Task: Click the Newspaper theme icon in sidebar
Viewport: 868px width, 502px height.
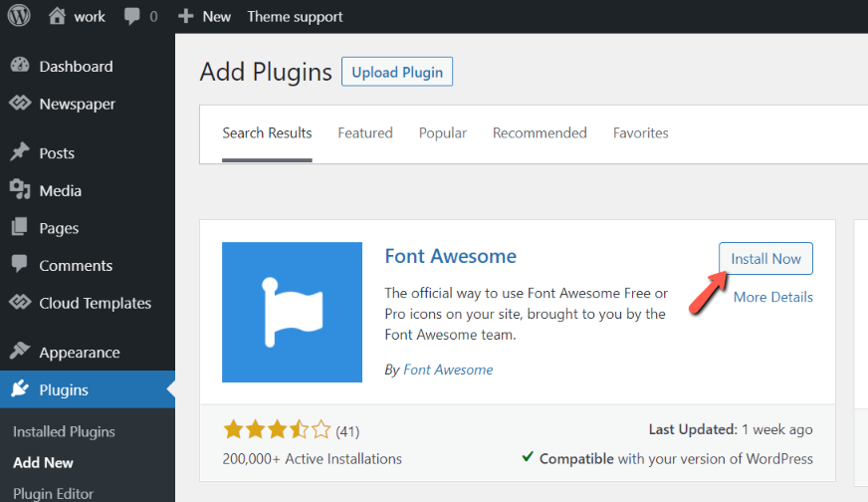Action: pyautogui.click(x=20, y=103)
